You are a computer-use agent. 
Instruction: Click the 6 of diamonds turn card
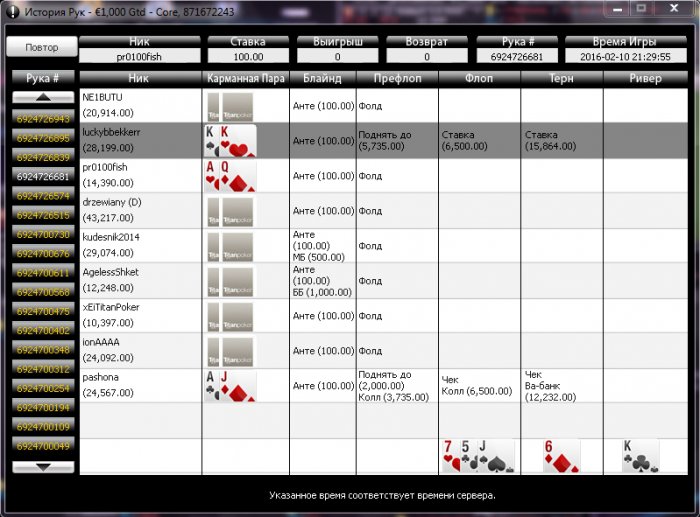562,456
